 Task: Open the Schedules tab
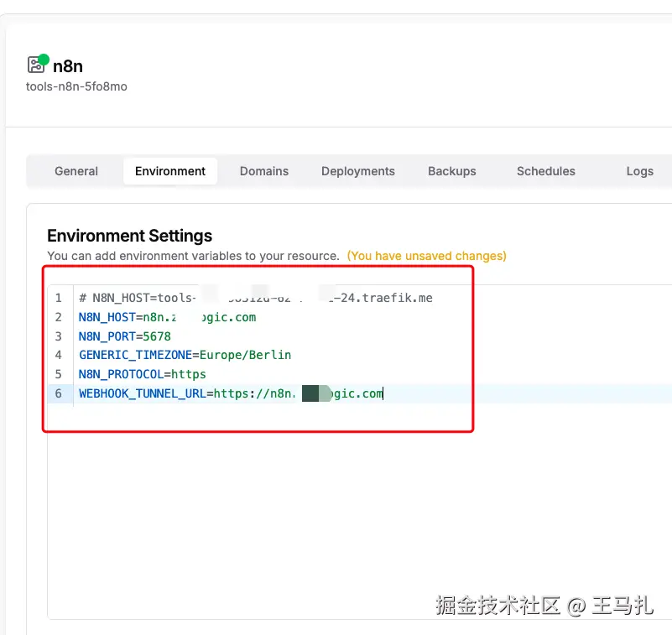[545, 171]
